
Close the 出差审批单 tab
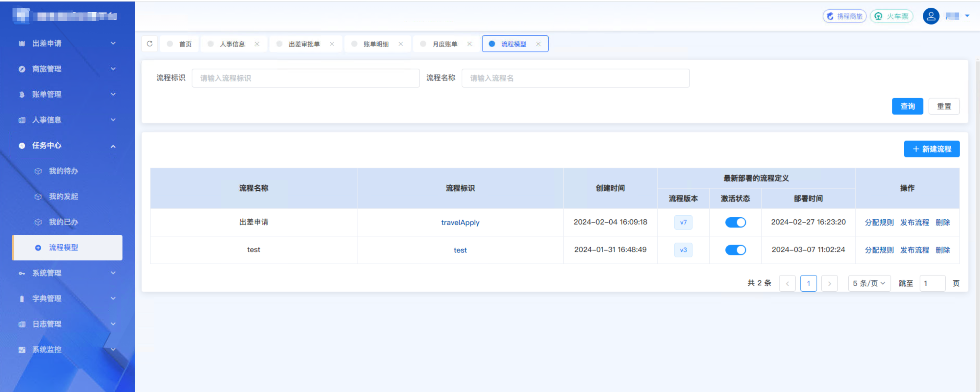click(x=332, y=44)
